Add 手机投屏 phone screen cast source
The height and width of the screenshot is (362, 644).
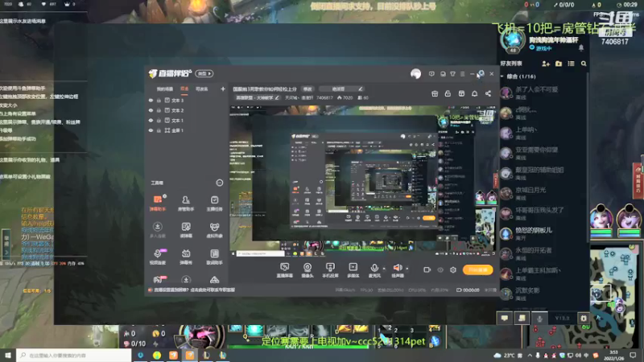click(x=330, y=270)
